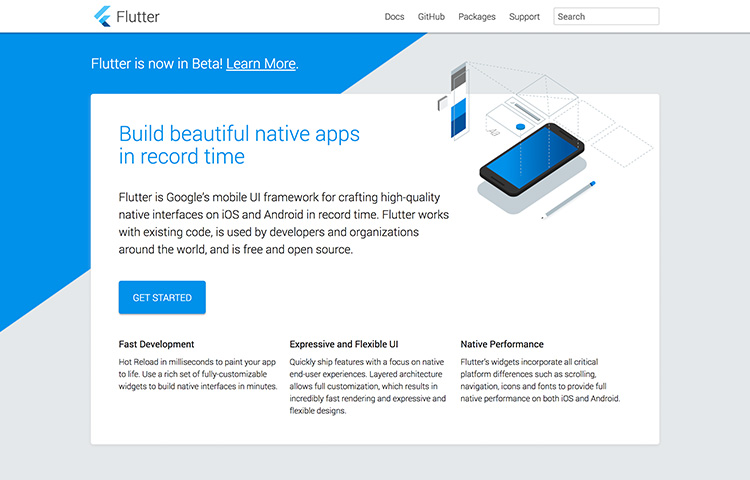Go to the GitHub navigation link

(x=431, y=17)
